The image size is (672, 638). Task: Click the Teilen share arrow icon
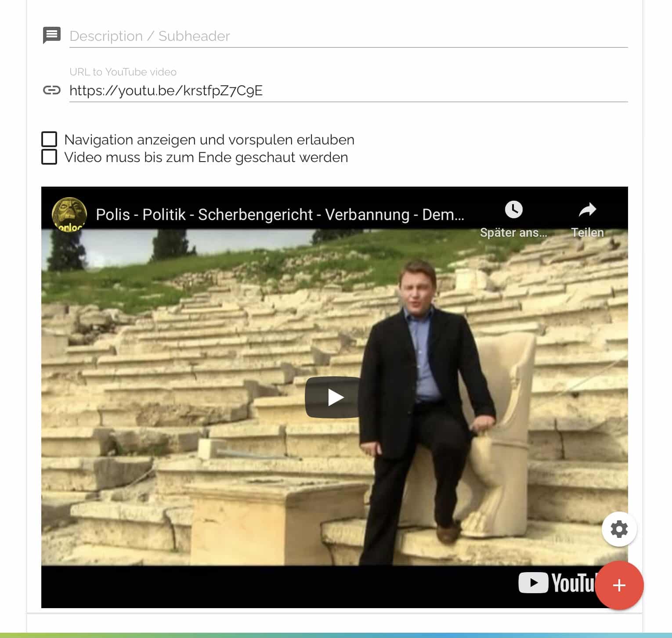tap(587, 209)
